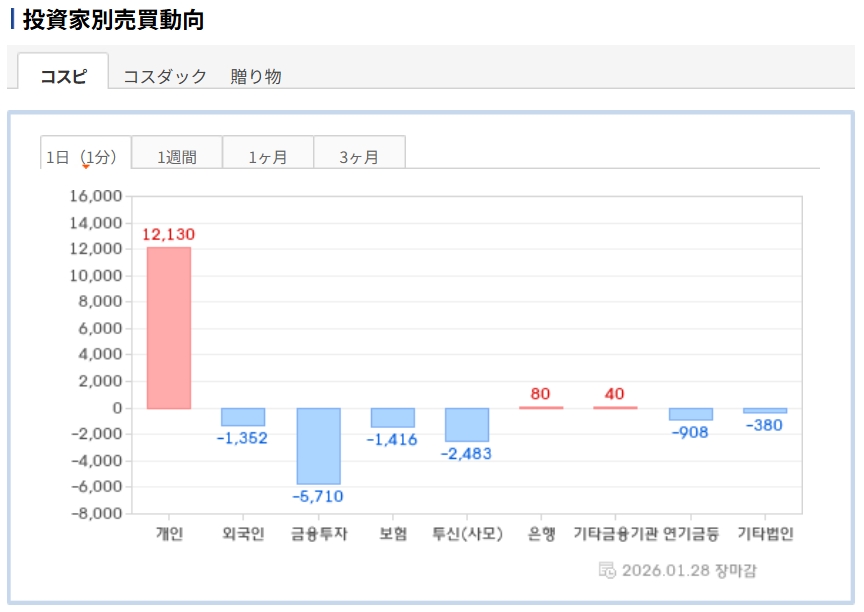Select the 투신(사모) bar at -2,483
The width and height of the screenshot is (864, 612).
coord(467,425)
